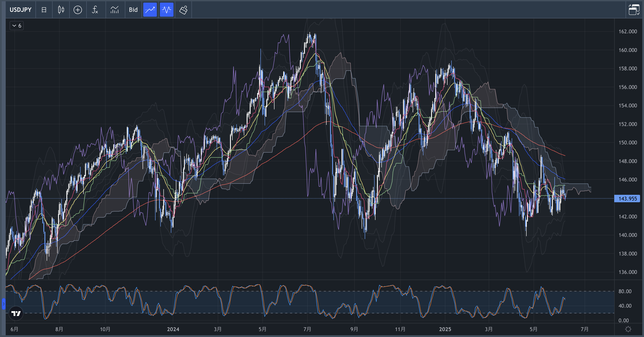This screenshot has height=337, width=644.
Task: Add a compare symbol with plus icon
Action: tap(78, 10)
